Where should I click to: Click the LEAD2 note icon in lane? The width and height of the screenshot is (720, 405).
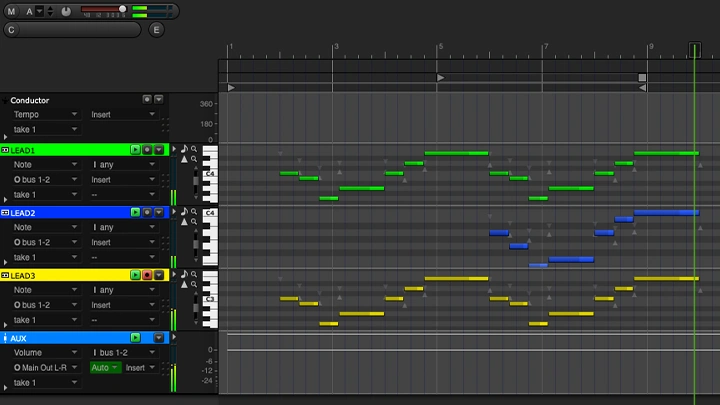(x=184, y=211)
